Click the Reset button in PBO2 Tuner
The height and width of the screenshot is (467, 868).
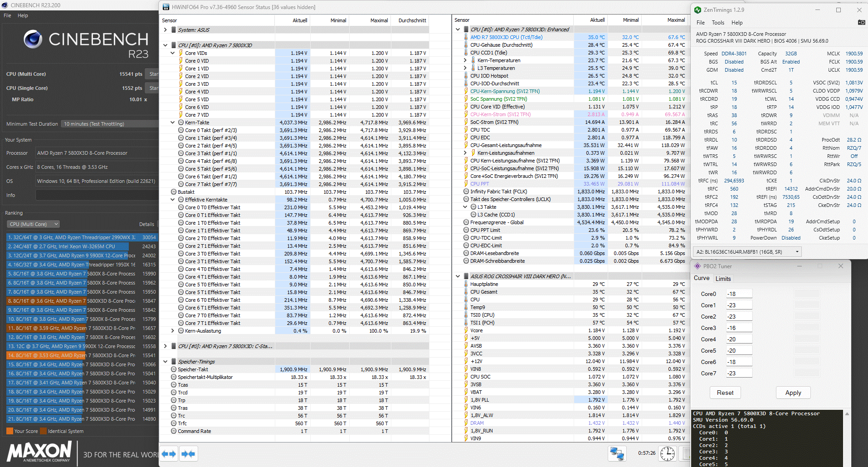coord(725,393)
